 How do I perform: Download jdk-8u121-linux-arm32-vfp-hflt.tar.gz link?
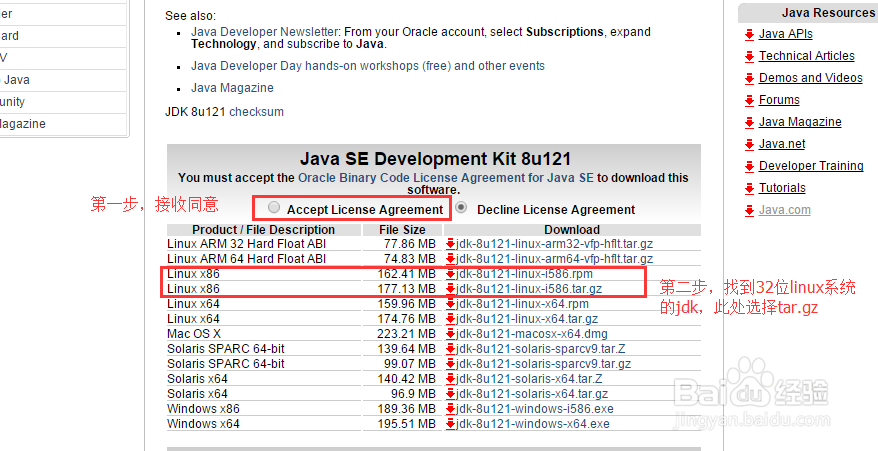coord(554,244)
